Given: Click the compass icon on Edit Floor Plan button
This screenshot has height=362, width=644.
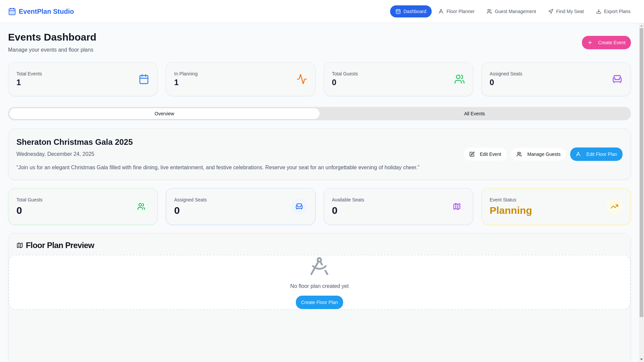Looking at the screenshot, I should coord(578,154).
